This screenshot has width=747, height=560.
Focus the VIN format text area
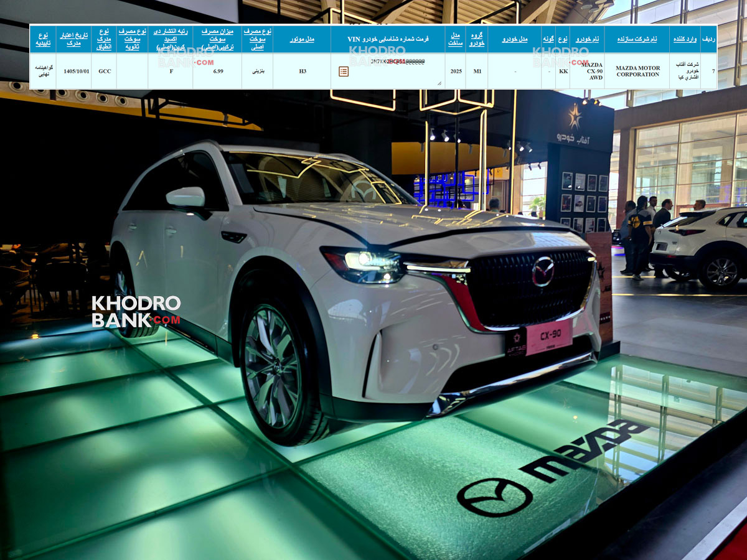click(396, 71)
